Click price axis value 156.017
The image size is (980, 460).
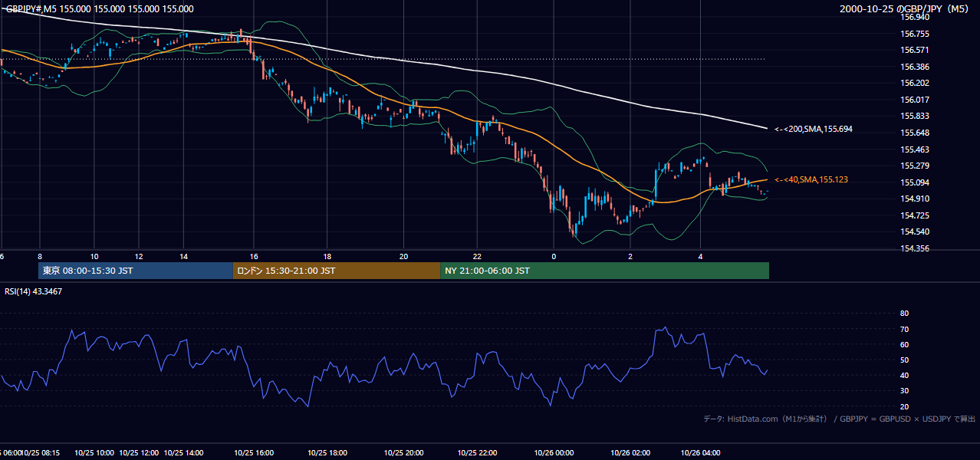[x=914, y=100]
